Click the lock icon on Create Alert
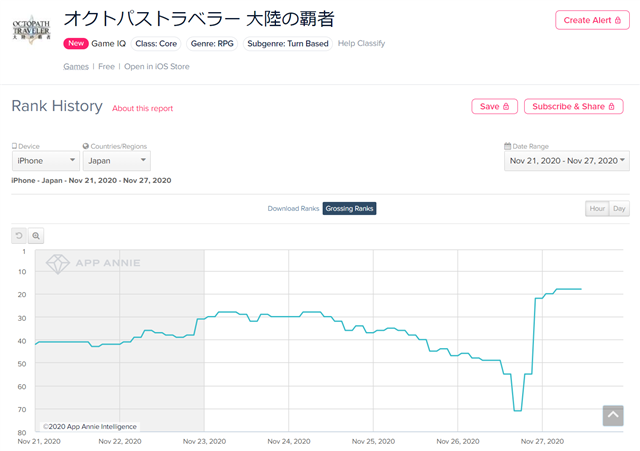The height and width of the screenshot is (451, 640). coord(618,20)
